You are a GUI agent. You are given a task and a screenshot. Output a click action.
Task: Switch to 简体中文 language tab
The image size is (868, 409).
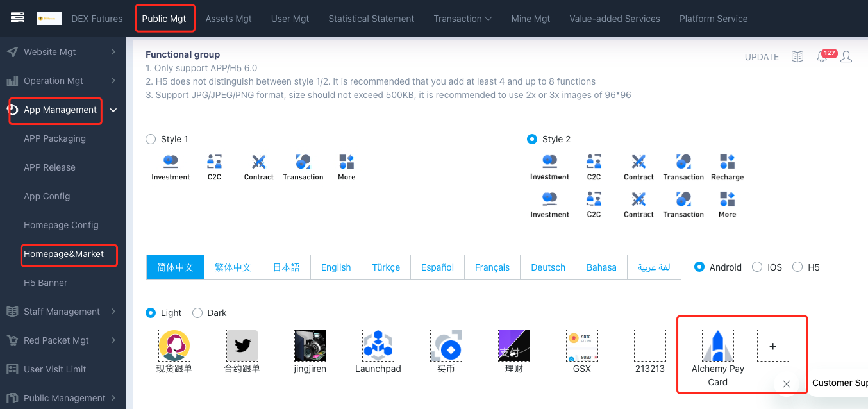point(175,267)
